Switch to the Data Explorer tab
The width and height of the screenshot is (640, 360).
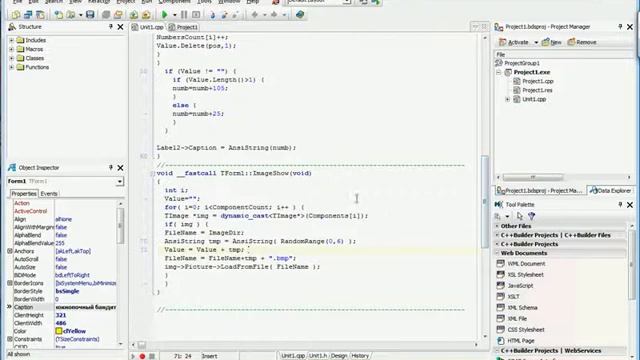(x=610, y=191)
